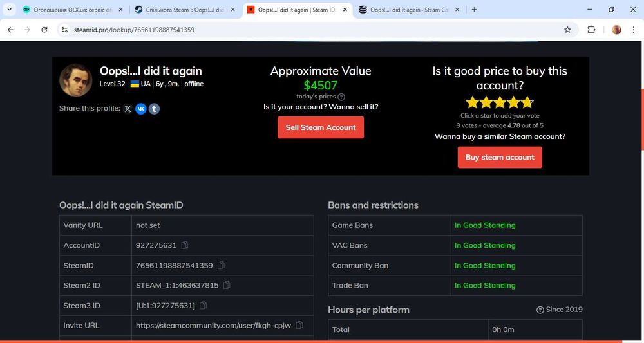The height and width of the screenshot is (343, 644).
Task: View site information icon in address bar
Action: click(64, 30)
